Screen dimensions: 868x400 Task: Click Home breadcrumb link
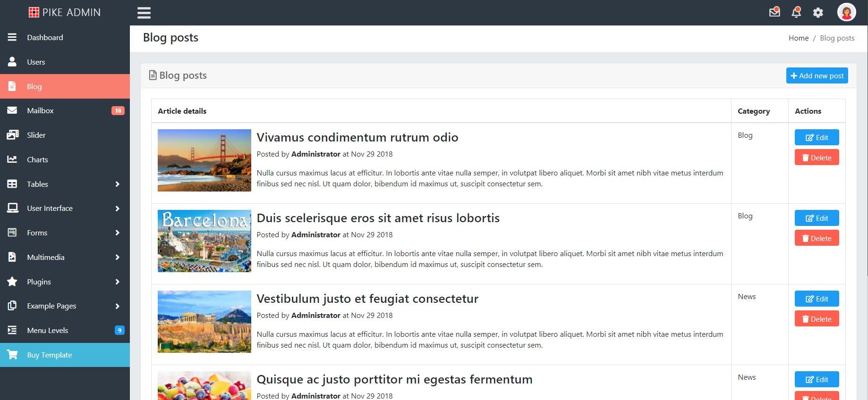click(799, 38)
